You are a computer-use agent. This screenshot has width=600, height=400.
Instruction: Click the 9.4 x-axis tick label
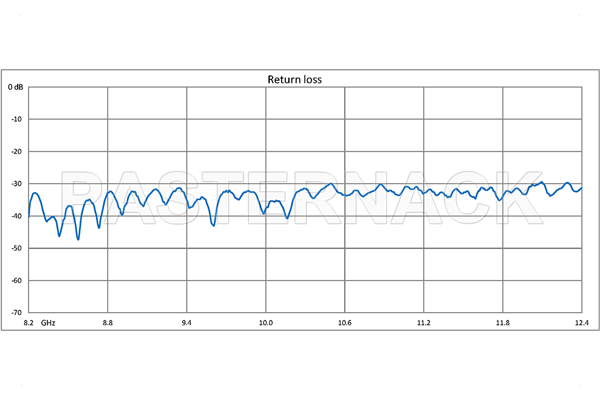point(187,323)
